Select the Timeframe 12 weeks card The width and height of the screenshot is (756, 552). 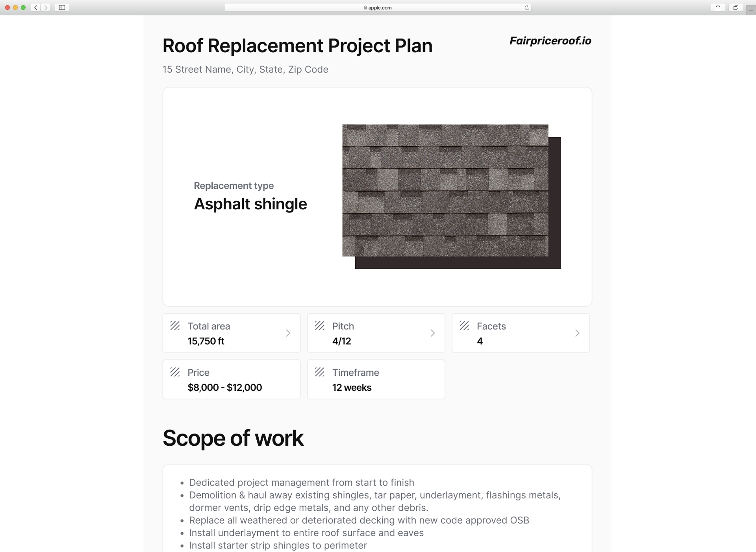[376, 380]
